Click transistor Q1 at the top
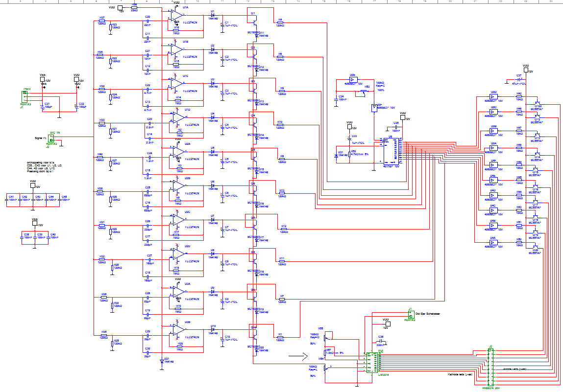 (x=254, y=20)
